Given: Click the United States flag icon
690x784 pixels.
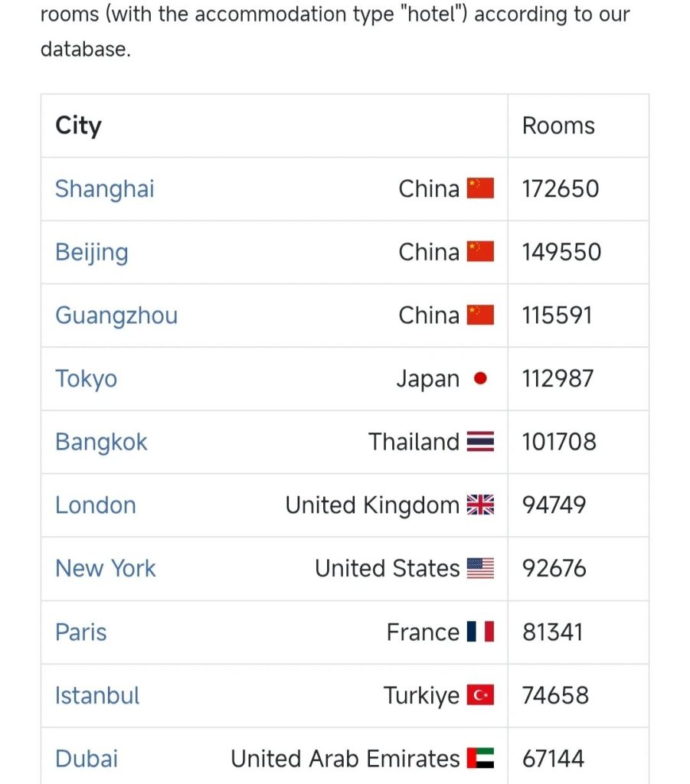Looking at the screenshot, I should point(480,568).
